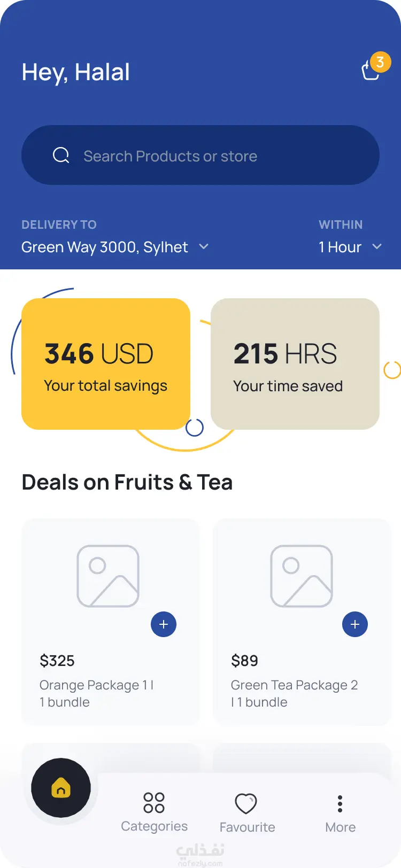The height and width of the screenshot is (868, 401).
Task: Add Green Tea Package 2 to cart
Action: [x=355, y=624]
